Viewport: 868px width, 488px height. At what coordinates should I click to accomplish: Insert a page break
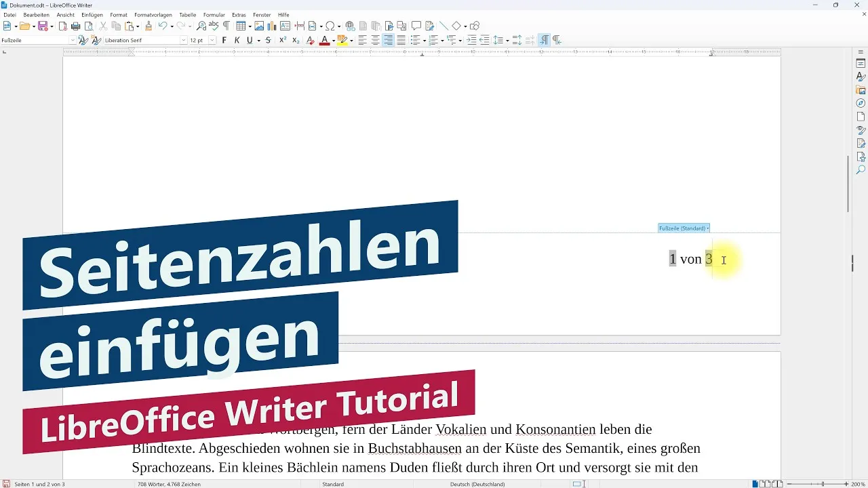pyautogui.click(x=299, y=26)
